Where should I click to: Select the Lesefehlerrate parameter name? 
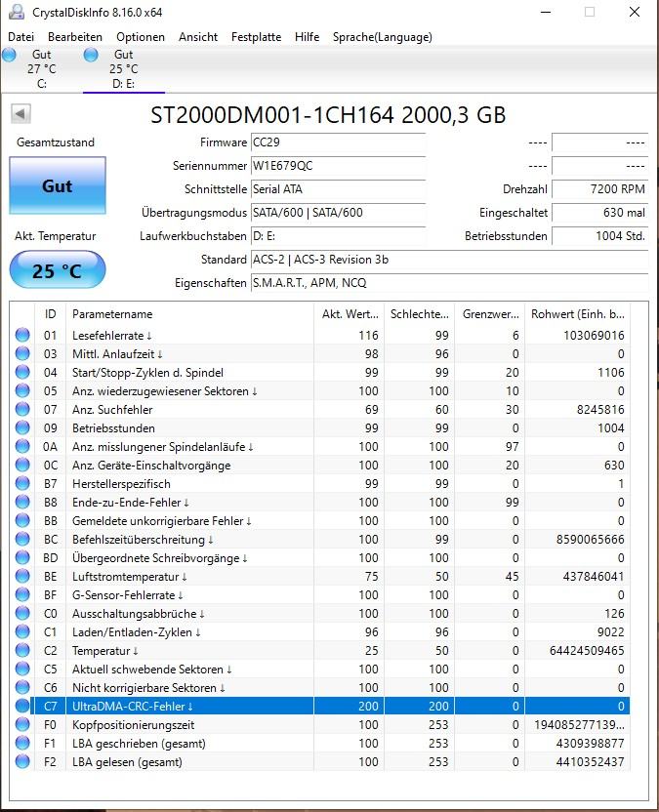112,336
